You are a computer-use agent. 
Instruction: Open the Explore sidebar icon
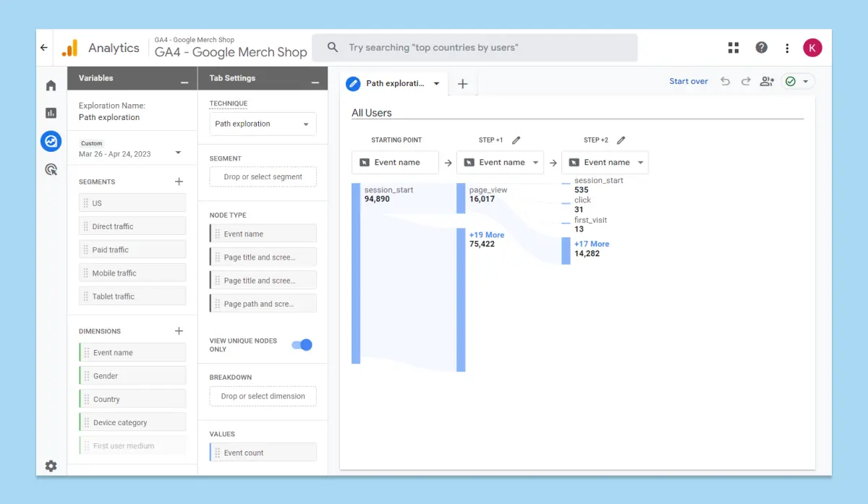(51, 141)
